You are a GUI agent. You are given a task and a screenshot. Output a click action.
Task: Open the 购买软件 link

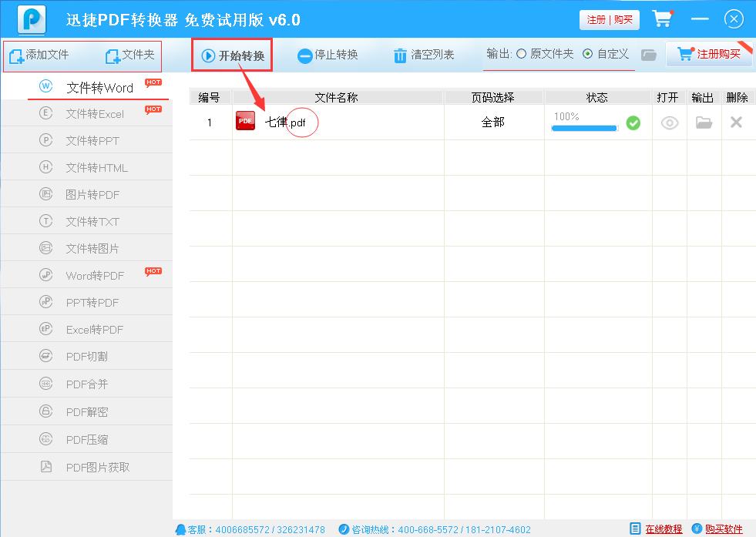(x=724, y=529)
